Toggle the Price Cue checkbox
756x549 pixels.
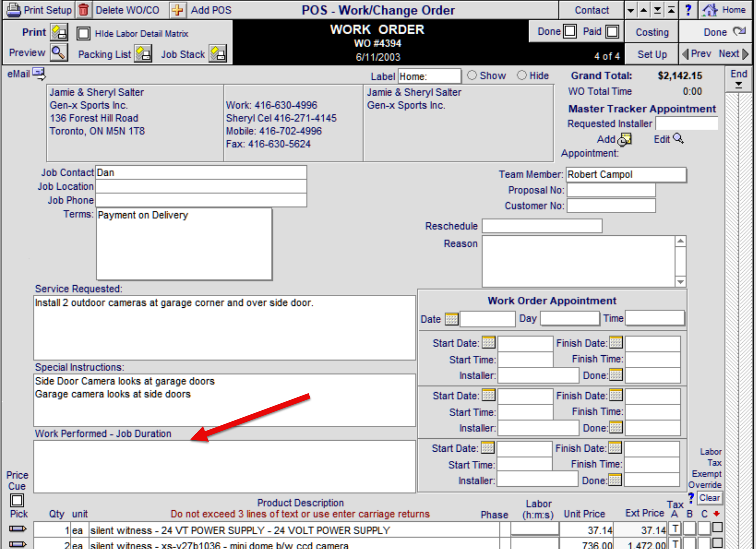(x=17, y=501)
